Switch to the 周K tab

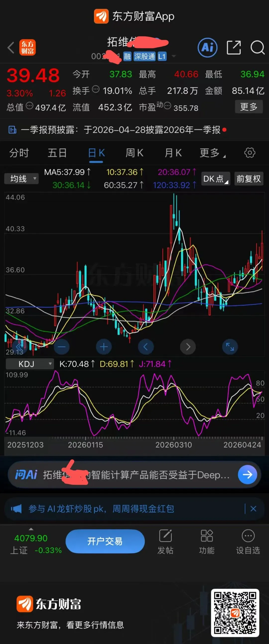tap(134, 153)
